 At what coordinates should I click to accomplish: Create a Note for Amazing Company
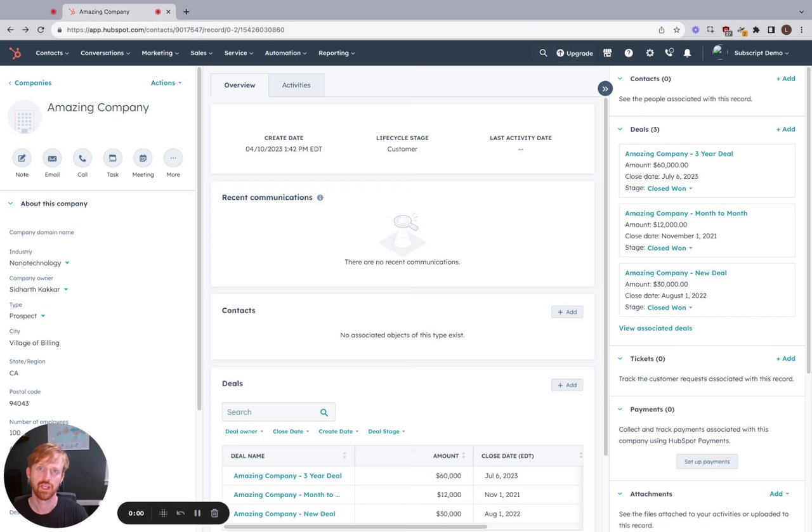[22, 158]
